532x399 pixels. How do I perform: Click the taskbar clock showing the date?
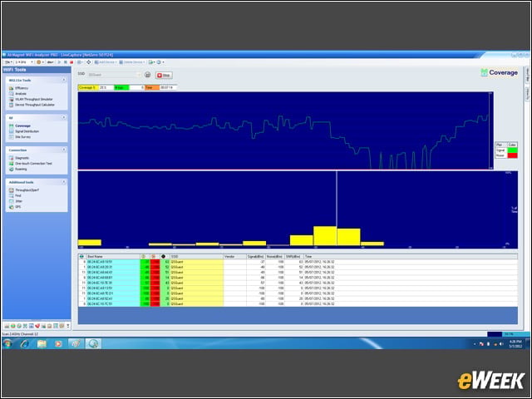point(515,343)
